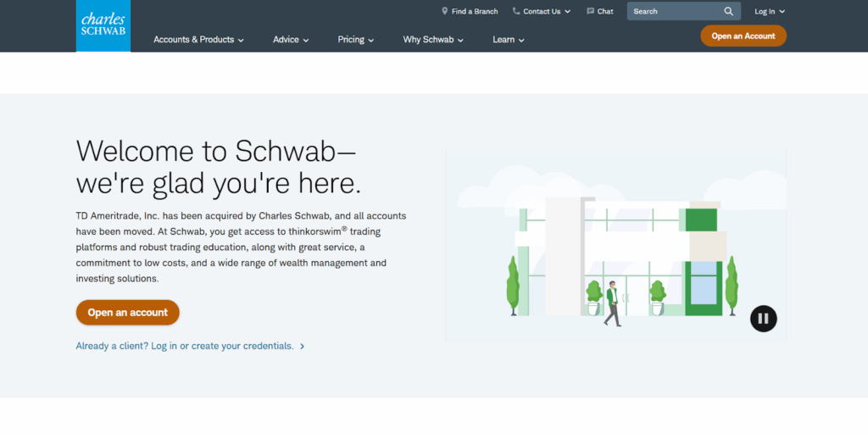
Task: Click the arrow after create your credentials
Action: [x=303, y=347]
